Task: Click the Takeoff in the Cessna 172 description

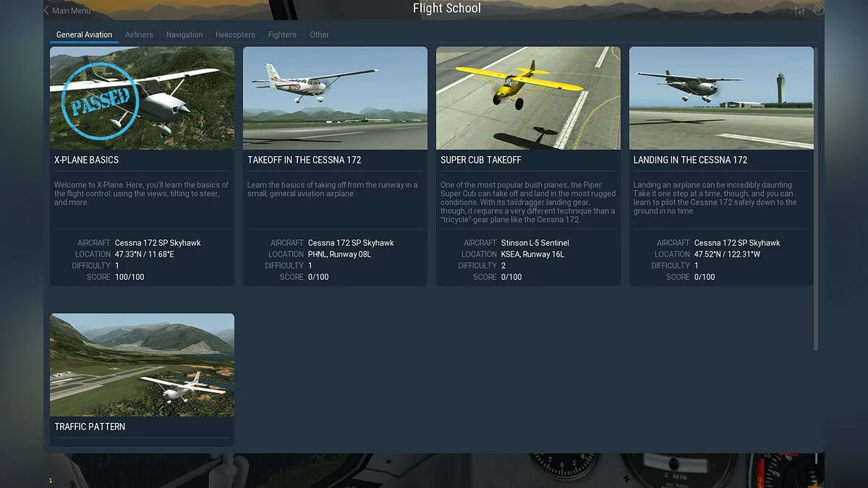Action: click(x=333, y=189)
